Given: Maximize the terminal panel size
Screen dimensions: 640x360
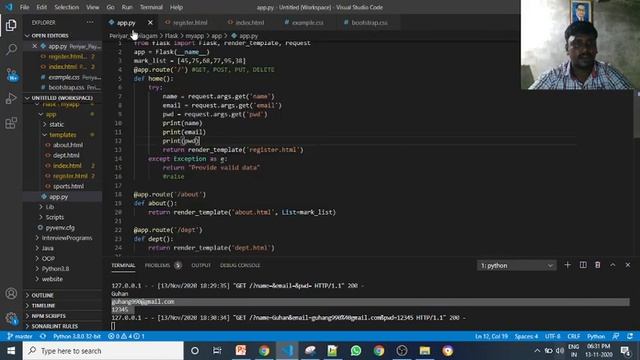Looking at the screenshot, I should point(613,265).
